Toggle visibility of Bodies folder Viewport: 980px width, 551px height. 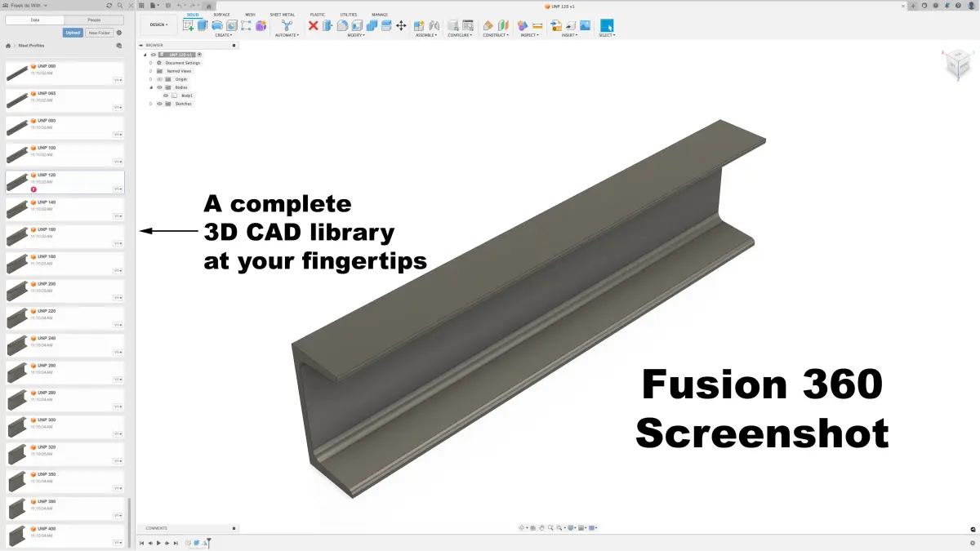pos(159,87)
